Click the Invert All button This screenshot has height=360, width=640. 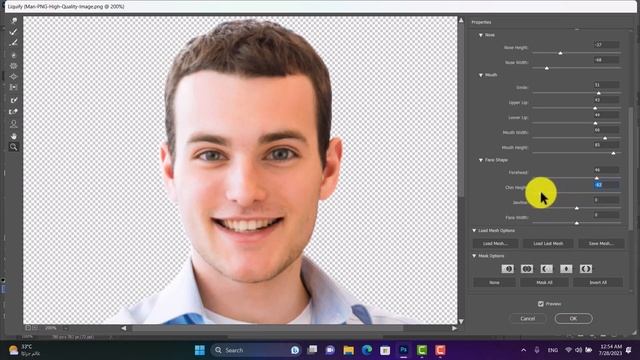(x=598, y=282)
